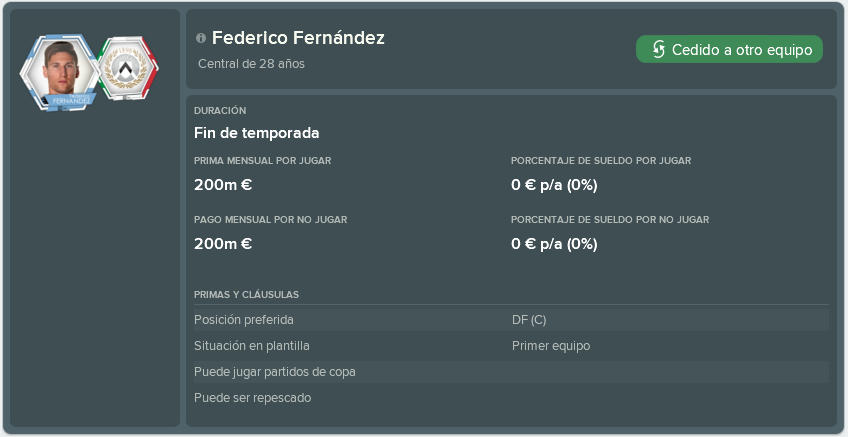
Task: Click the Central de 28 años subtitle
Action: [x=251, y=64]
